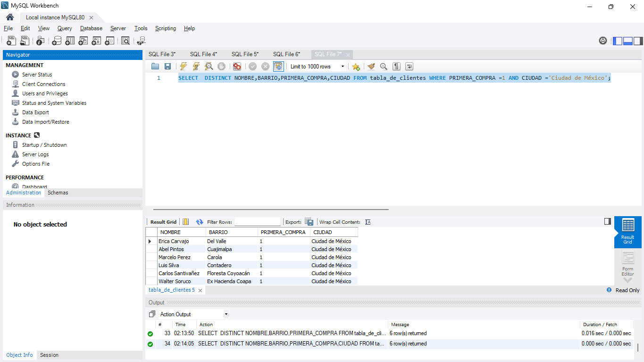Viewport: 644px width, 362px height.
Task: Run explain plan for query
Action: click(209, 67)
